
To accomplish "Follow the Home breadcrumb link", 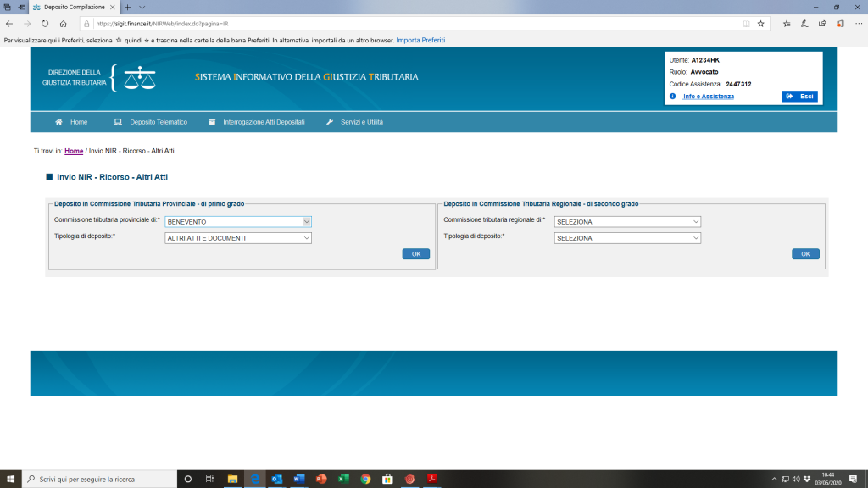I will 74,151.
